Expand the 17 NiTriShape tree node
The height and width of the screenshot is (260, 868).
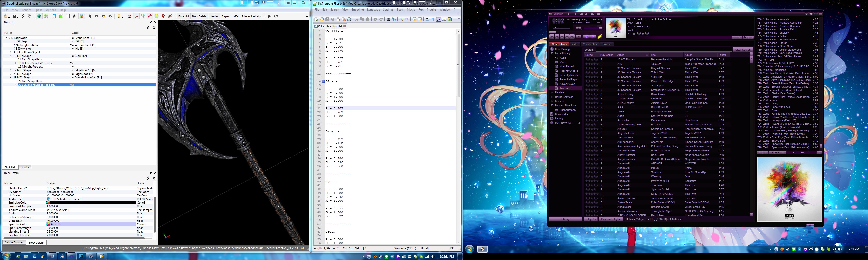(10, 70)
